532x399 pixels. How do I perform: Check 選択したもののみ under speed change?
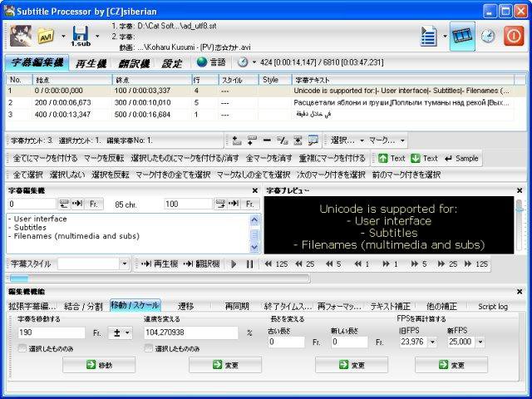coord(149,348)
